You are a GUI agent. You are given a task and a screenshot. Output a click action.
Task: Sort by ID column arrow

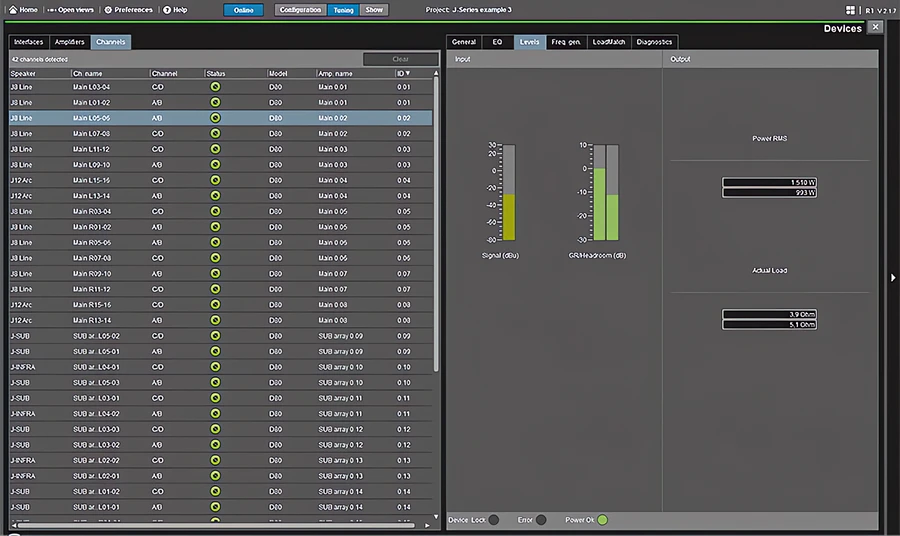(x=408, y=73)
